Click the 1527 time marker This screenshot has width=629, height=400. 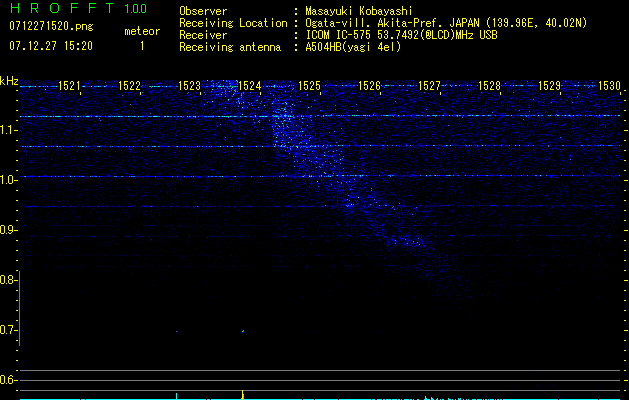click(x=429, y=86)
